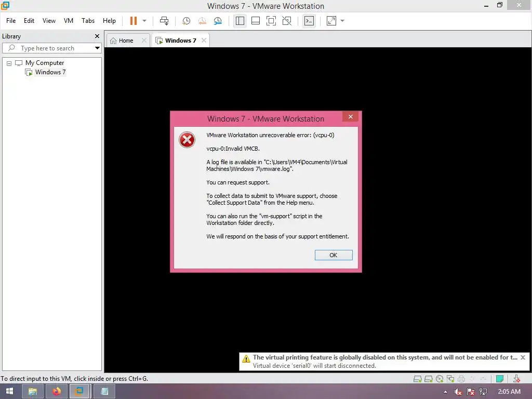This screenshot has height=399, width=532.
Task: Enter full screen mode icon
Action: pos(271,21)
